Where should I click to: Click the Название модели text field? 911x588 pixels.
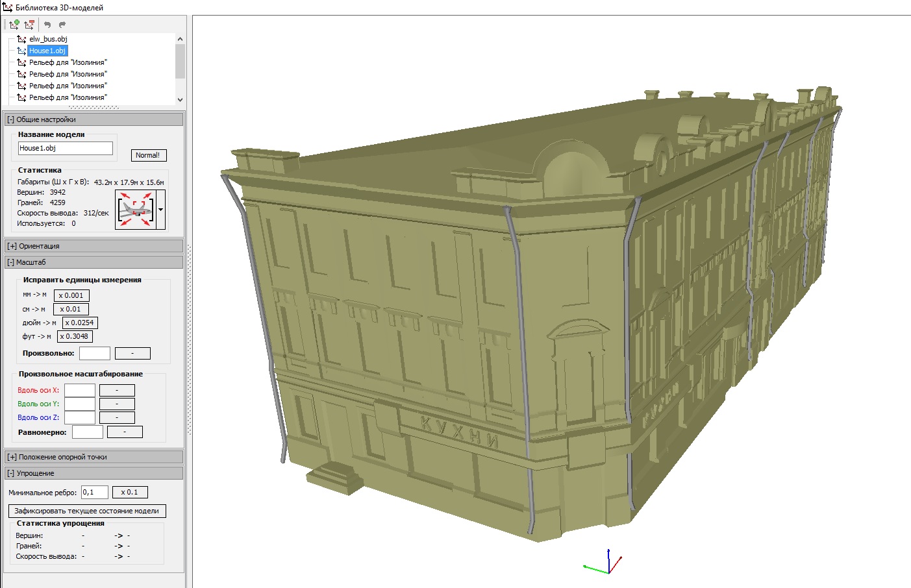click(x=65, y=148)
